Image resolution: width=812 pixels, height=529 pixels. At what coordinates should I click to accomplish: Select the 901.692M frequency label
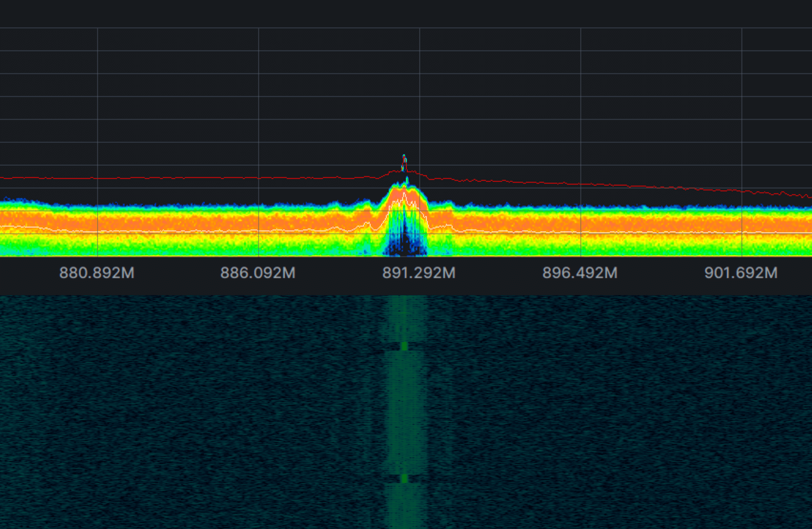point(741,273)
